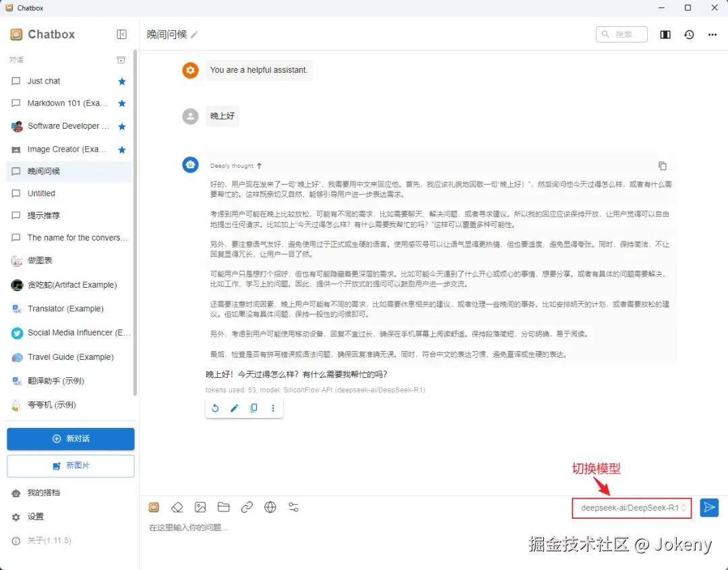Viewport: 728px width, 570px height.
Task: Open 关于(1.11.5) about page
Action: pyautogui.click(x=69, y=541)
